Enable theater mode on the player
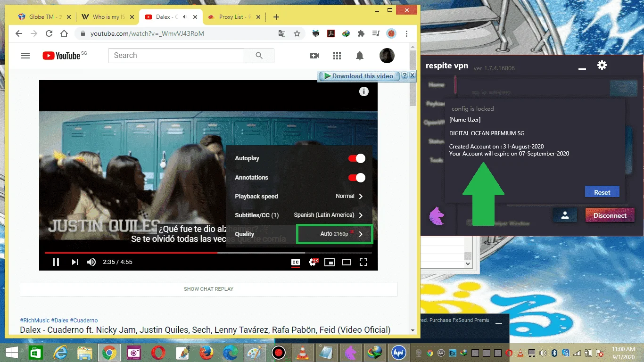The image size is (644, 362). (347, 262)
